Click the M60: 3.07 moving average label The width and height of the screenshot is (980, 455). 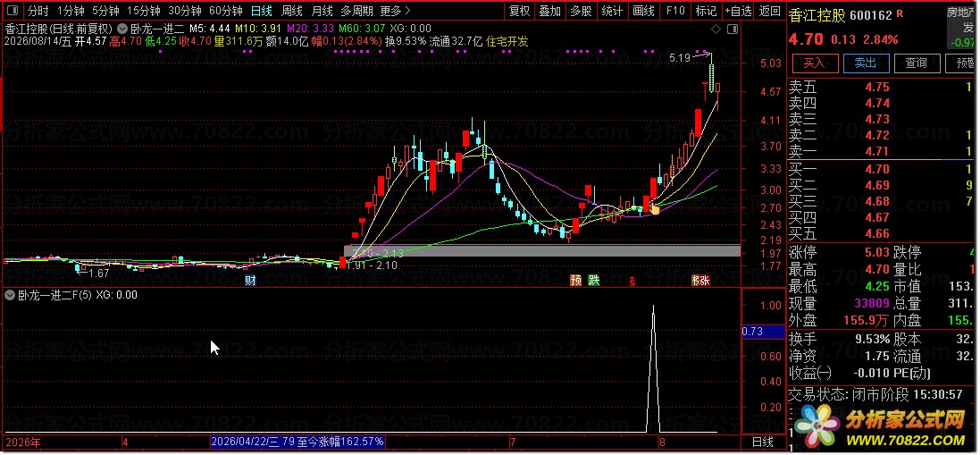click(x=362, y=29)
